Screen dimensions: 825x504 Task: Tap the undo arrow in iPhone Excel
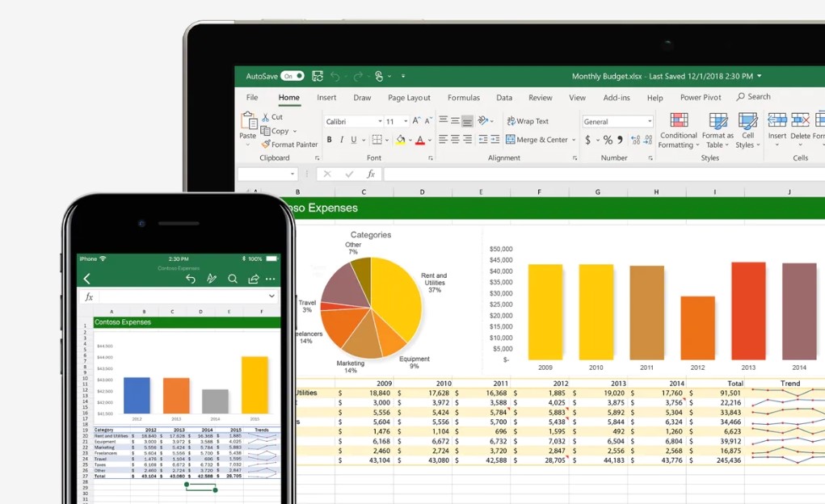click(x=191, y=279)
